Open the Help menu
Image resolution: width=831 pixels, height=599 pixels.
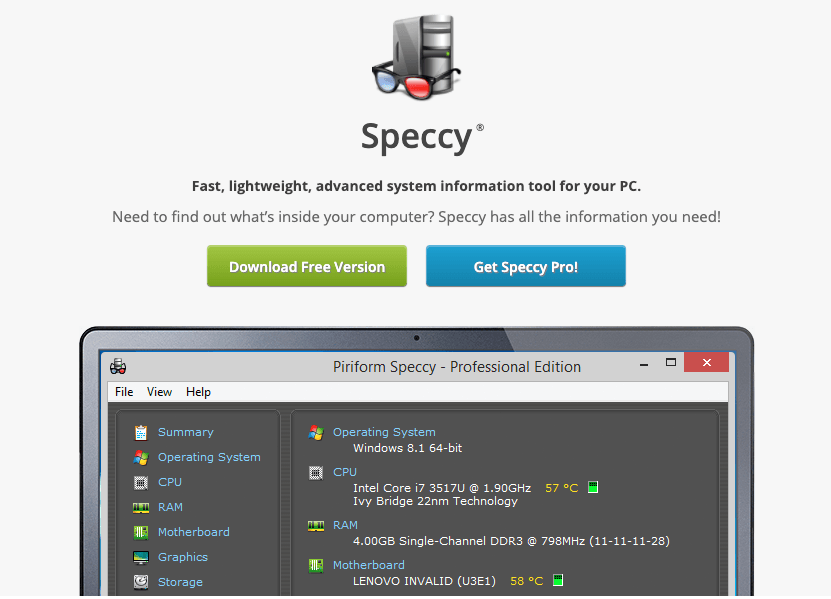click(x=198, y=392)
